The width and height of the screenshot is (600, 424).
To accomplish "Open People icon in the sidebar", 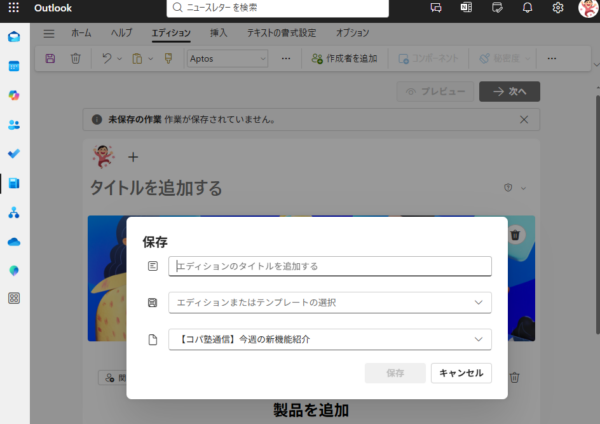I will pos(14,125).
